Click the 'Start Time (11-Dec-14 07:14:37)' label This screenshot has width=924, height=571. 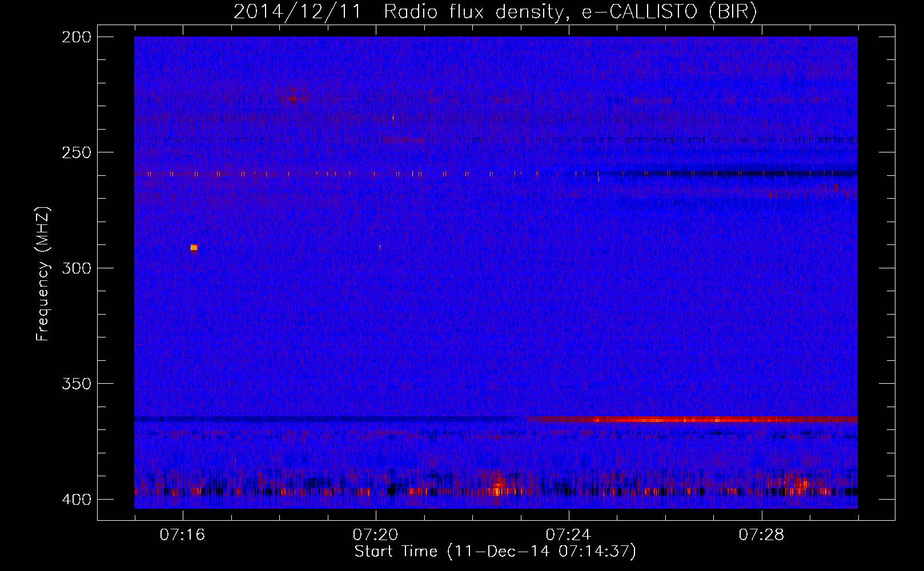pos(495,552)
